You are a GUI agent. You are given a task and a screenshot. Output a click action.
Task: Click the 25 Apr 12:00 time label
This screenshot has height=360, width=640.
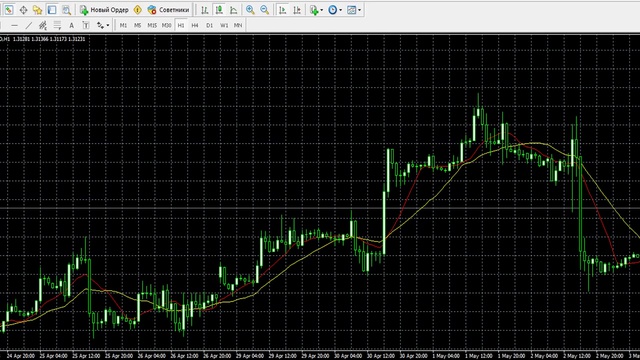click(x=86, y=356)
